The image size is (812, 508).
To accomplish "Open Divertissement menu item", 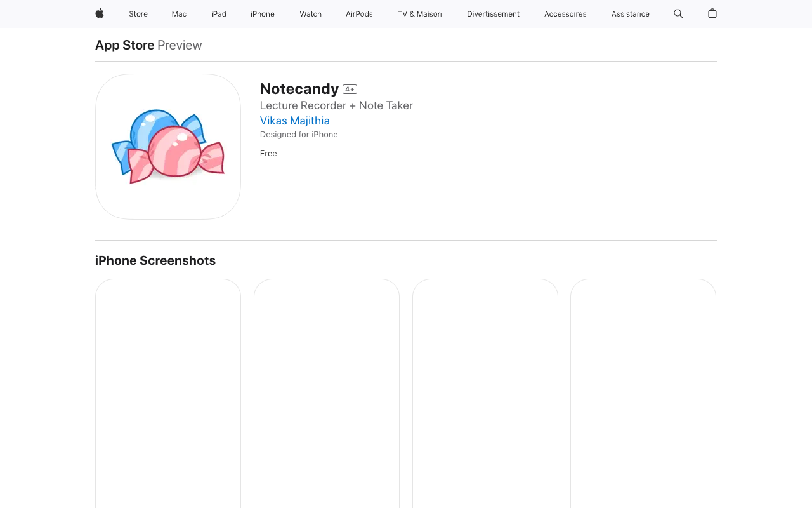I will 493,14.
